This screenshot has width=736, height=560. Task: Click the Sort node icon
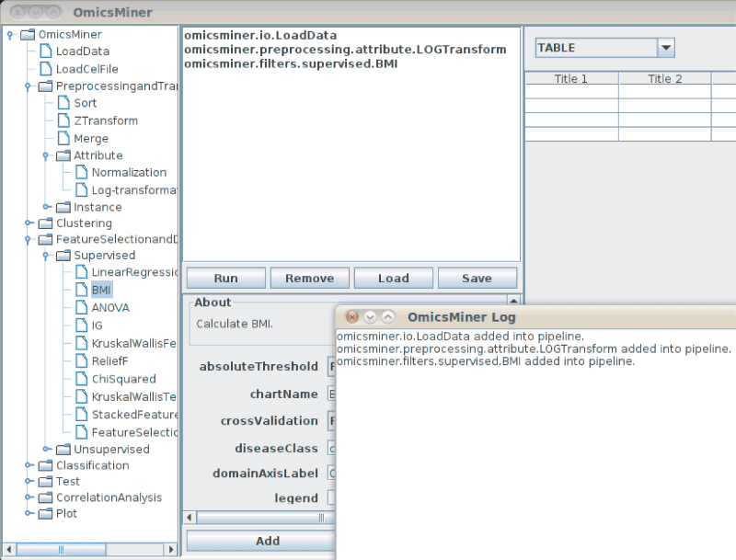(x=63, y=103)
